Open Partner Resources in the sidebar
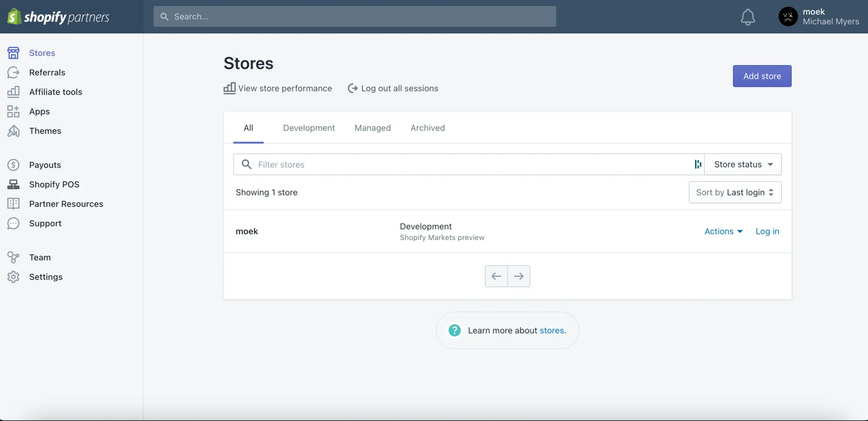This screenshot has height=421, width=868. (66, 204)
